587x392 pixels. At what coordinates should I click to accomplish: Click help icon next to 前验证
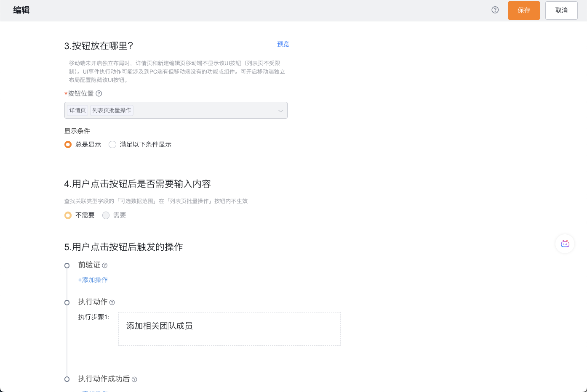105,265
